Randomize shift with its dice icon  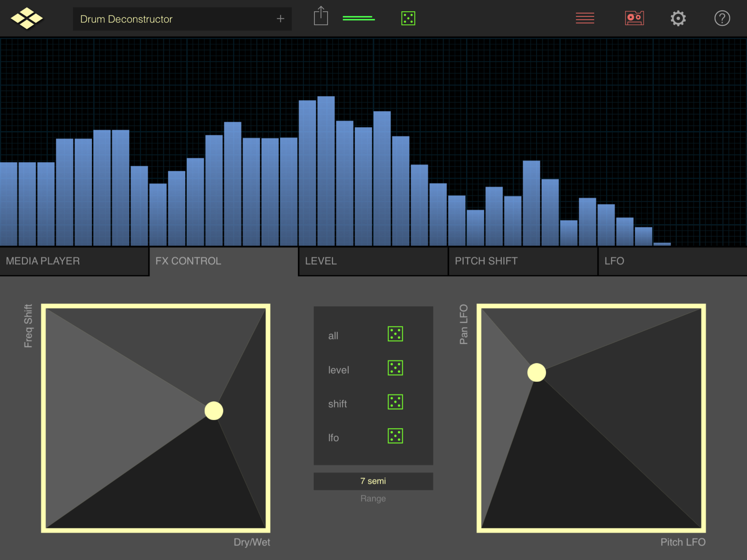(395, 402)
